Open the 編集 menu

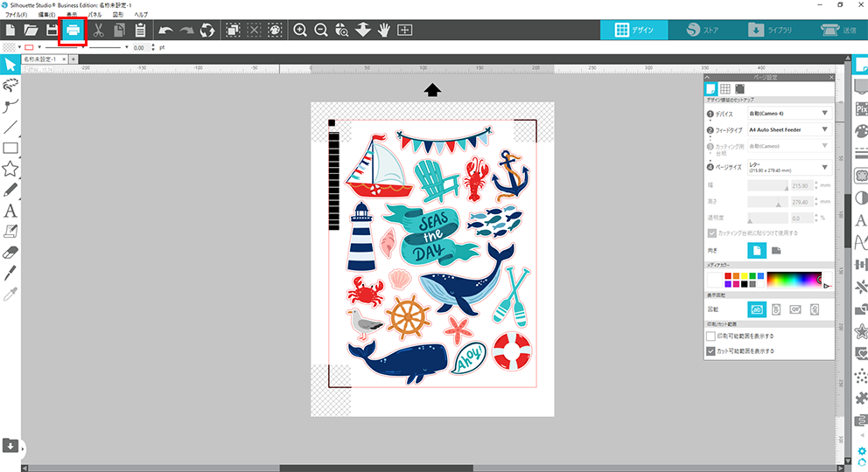(x=46, y=14)
